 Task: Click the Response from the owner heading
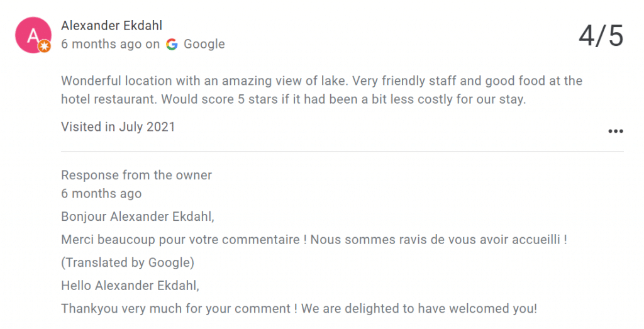pos(136,175)
